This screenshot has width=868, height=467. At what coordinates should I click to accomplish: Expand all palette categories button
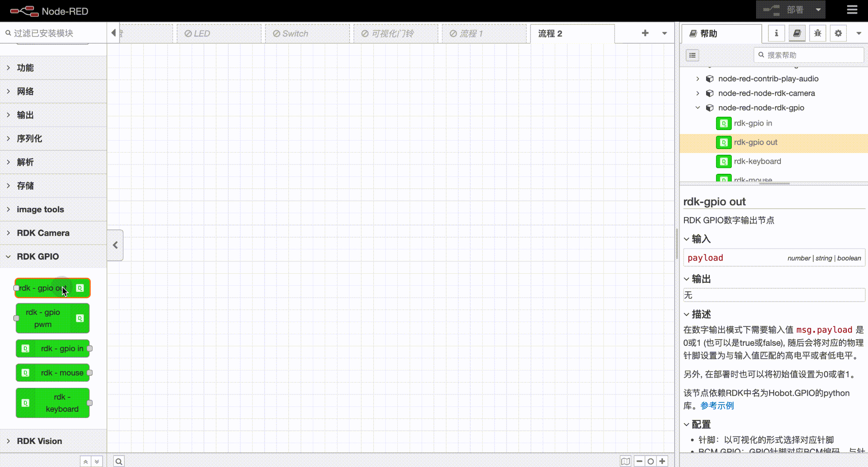pyautogui.click(x=97, y=461)
